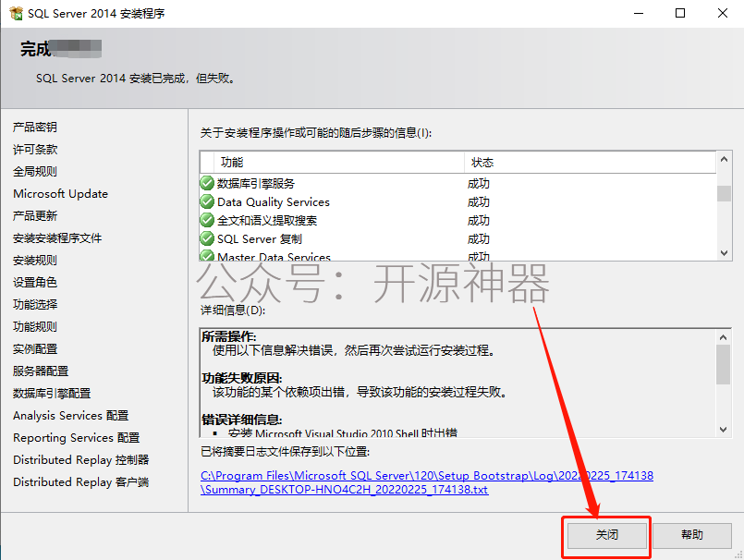The image size is (744, 560).
Task: Click green check icon beside 数据库引擎服务
Action: (x=207, y=183)
